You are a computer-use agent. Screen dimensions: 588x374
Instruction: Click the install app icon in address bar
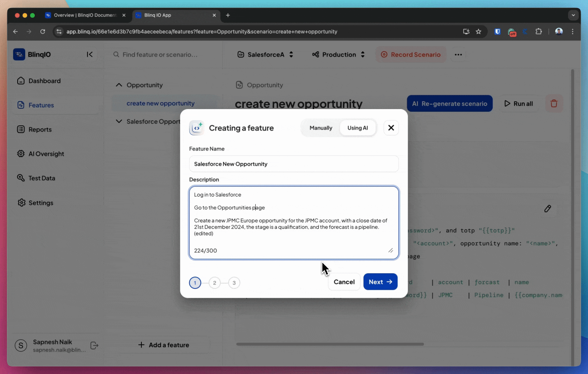(x=466, y=32)
